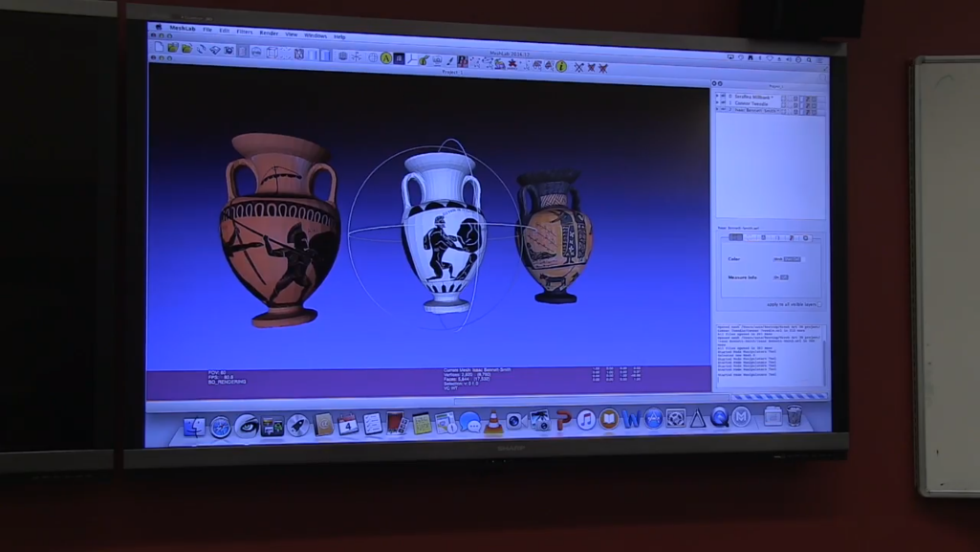Open the File menu
The height and width of the screenshot is (552, 980).
[207, 30]
